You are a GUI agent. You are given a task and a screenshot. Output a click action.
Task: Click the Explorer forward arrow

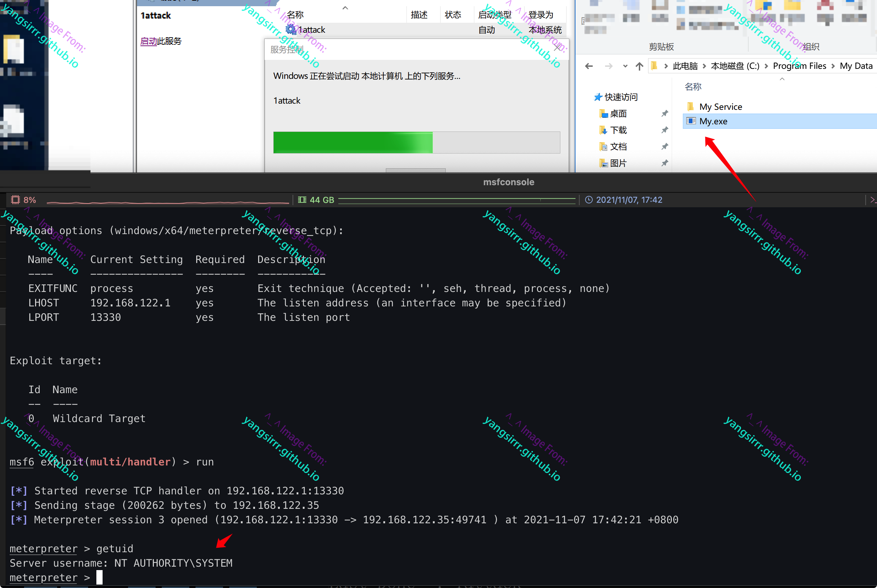609,66
